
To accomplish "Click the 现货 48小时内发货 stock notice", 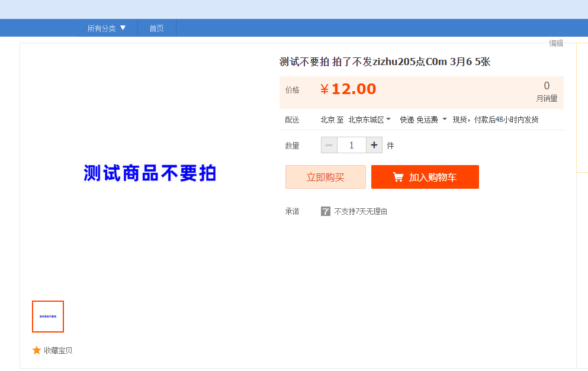I will tap(496, 120).
